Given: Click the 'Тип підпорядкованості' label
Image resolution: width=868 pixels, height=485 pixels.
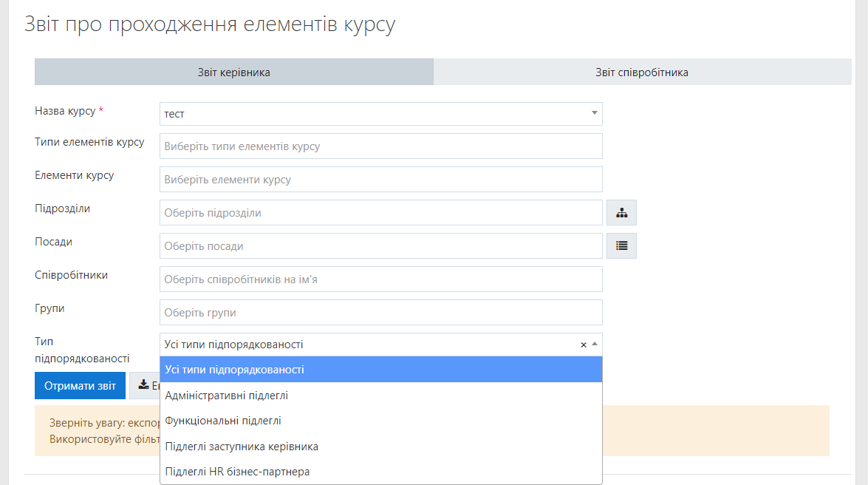Looking at the screenshot, I should click(x=82, y=350).
